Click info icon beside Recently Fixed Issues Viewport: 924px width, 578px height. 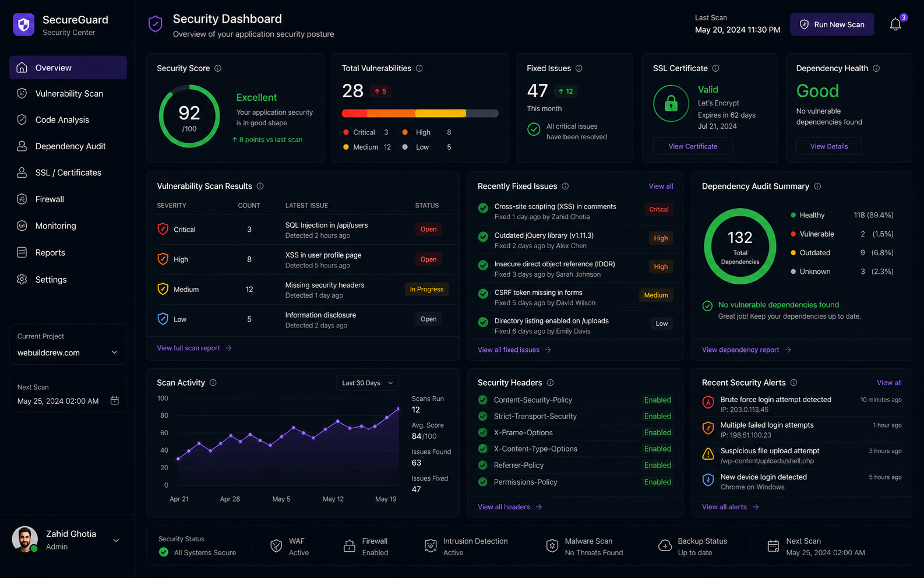coord(565,186)
